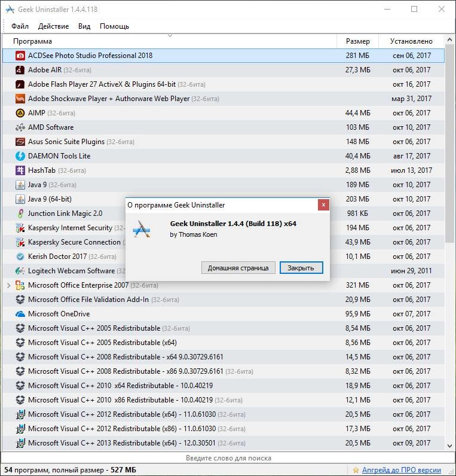Click the search field Введите слово для поиска
The image size is (456, 476).
pyautogui.click(x=228, y=458)
